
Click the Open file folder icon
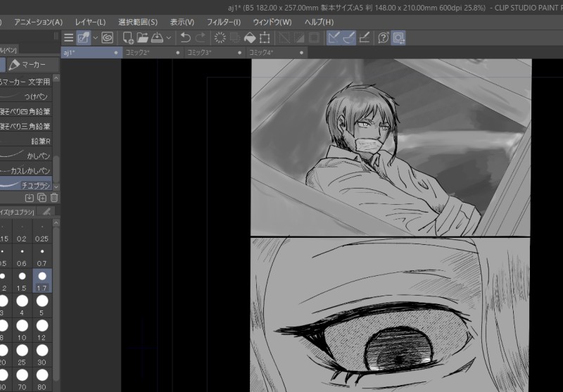click(143, 38)
